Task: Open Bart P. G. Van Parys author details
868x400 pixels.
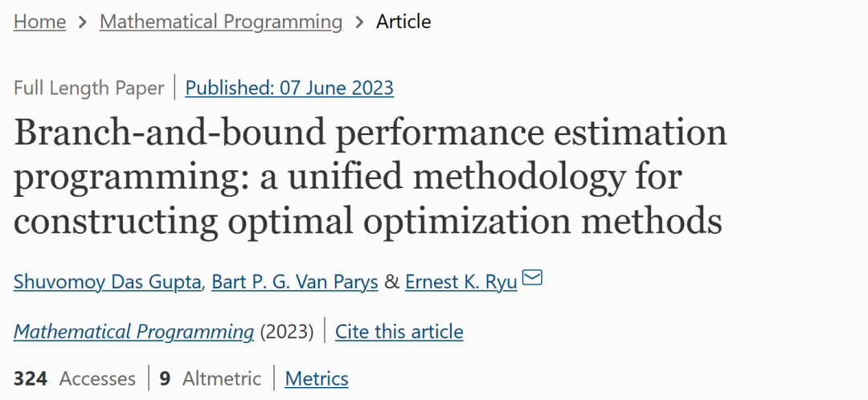Action: point(294,283)
